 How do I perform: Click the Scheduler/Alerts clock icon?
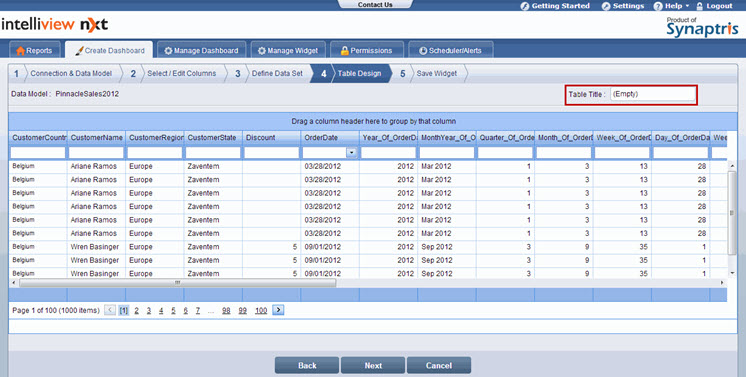[x=423, y=50]
